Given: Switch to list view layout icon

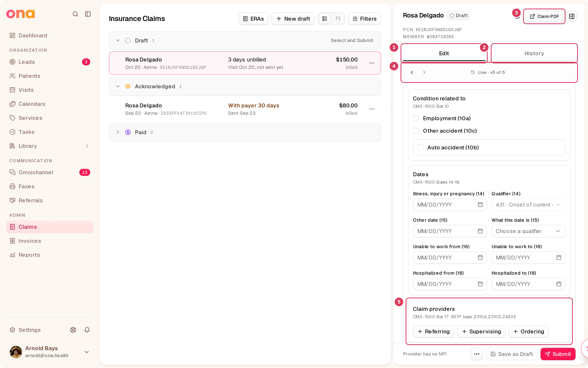Looking at the screenshot, I should [325, 19].
